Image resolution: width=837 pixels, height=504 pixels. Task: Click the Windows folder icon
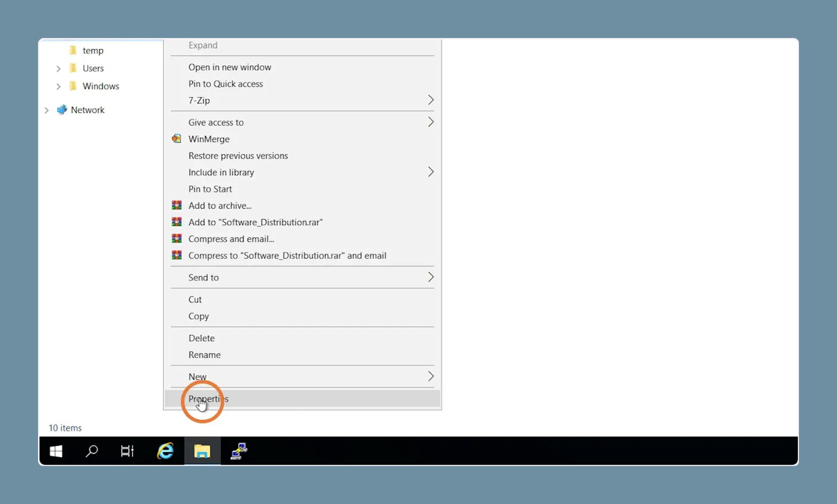73,86
